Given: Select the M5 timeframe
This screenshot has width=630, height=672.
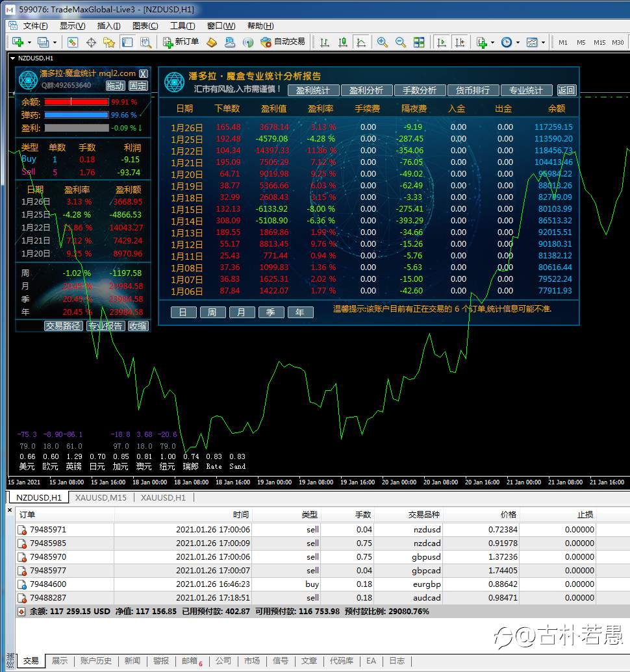Looking at the screenshot, I should [581, 42].
